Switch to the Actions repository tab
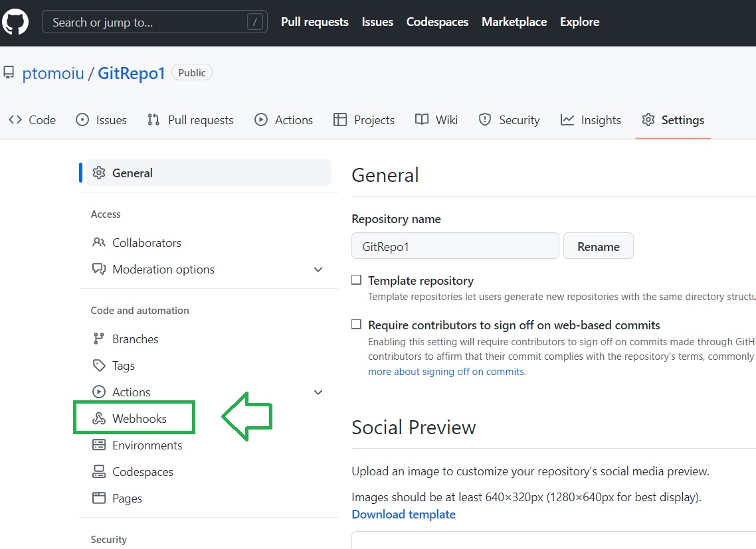The height and width of the screenshot is (549, 756). click(x=284, y=119)
